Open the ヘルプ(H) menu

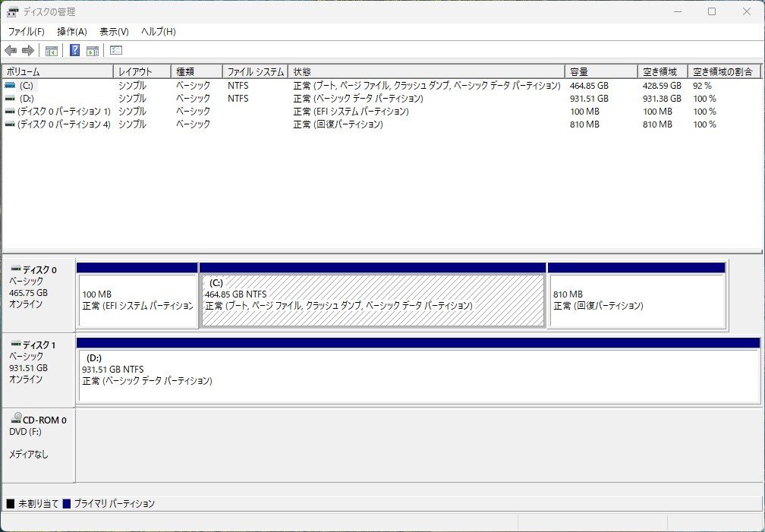(158, 32)
